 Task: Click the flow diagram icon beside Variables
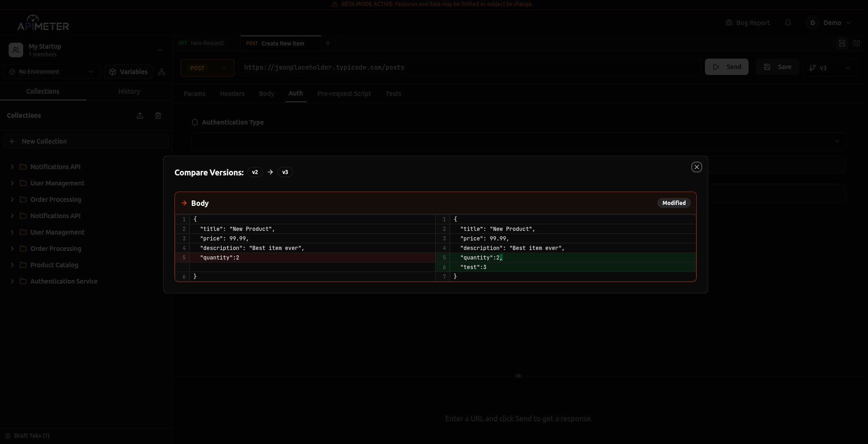(162, 71)
